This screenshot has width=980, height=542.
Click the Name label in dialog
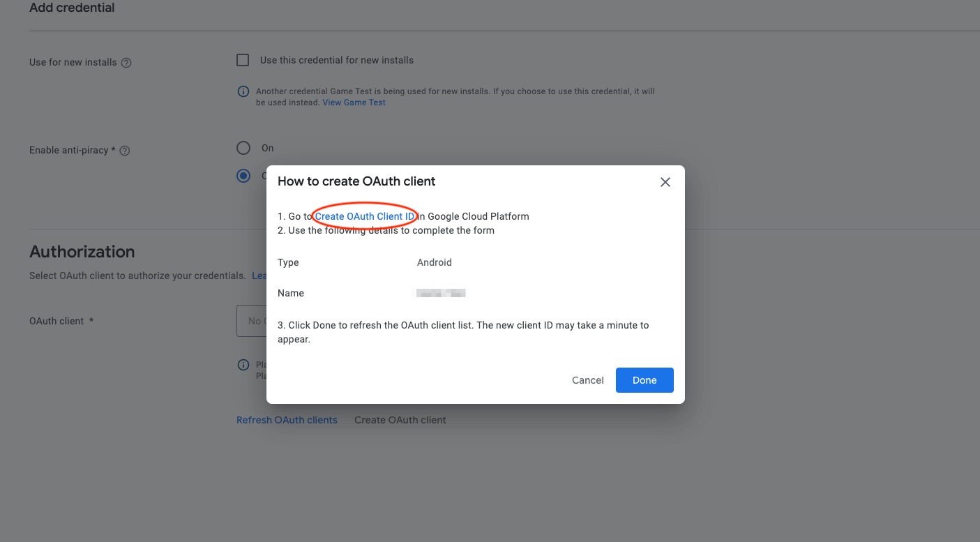point(291,293)
